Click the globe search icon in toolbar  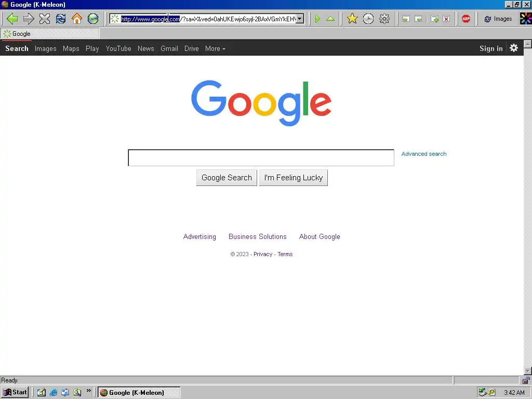pyautogui.click(x=93, y=19)
